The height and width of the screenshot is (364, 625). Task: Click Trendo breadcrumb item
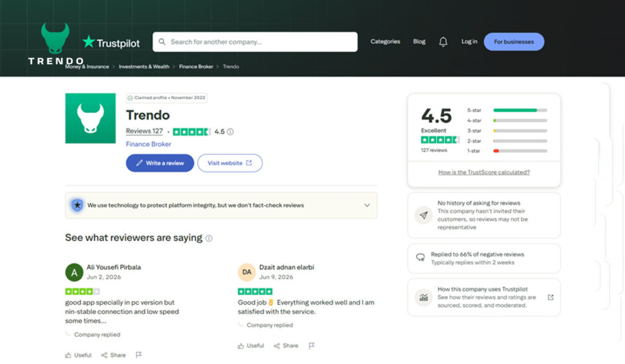231,66
